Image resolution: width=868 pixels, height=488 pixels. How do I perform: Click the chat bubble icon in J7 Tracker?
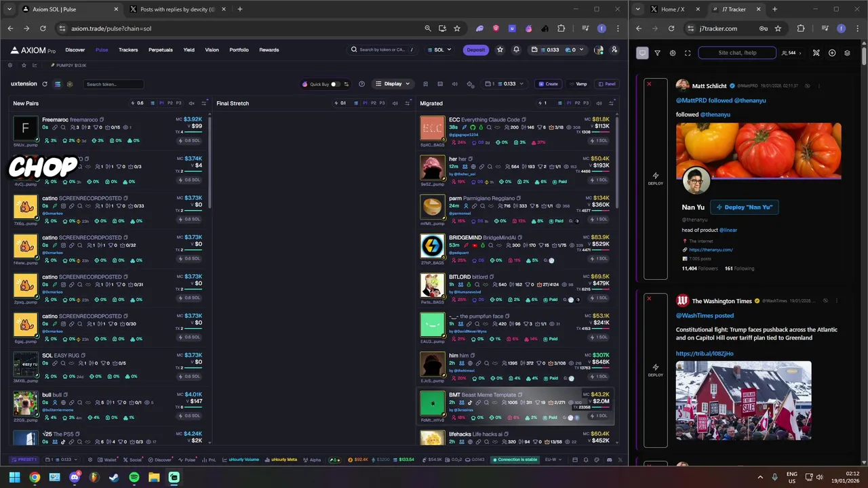click(x=642, y=53)
